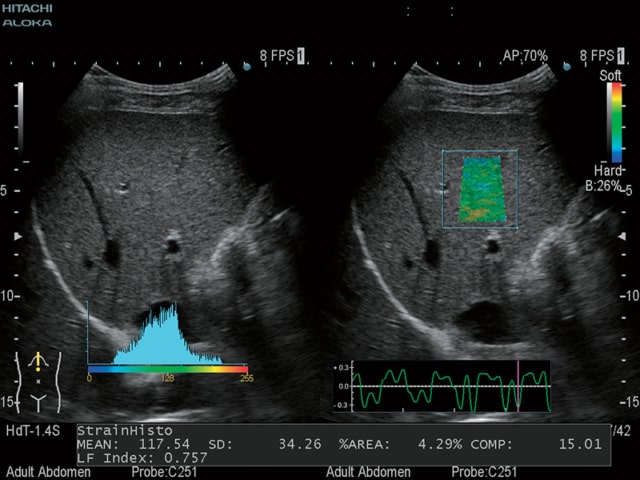Click the Hitachi Aloka logo
This screenshot has width=640, height=480.
pyautogui.click(x=27, y=16)
